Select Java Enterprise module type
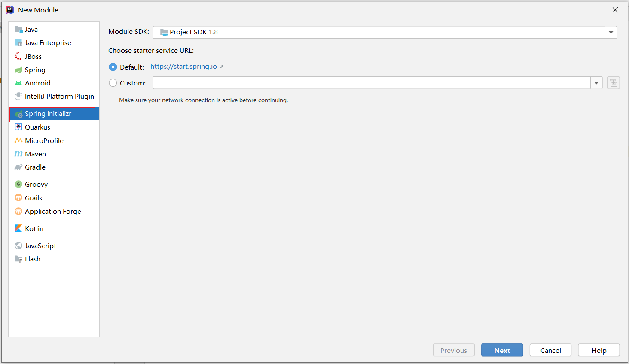Viewport: 629px width, 364px height. 48,43
